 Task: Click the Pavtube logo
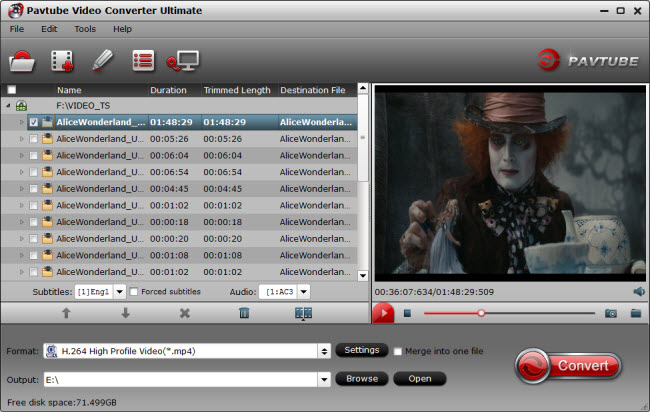pos(588,61)
